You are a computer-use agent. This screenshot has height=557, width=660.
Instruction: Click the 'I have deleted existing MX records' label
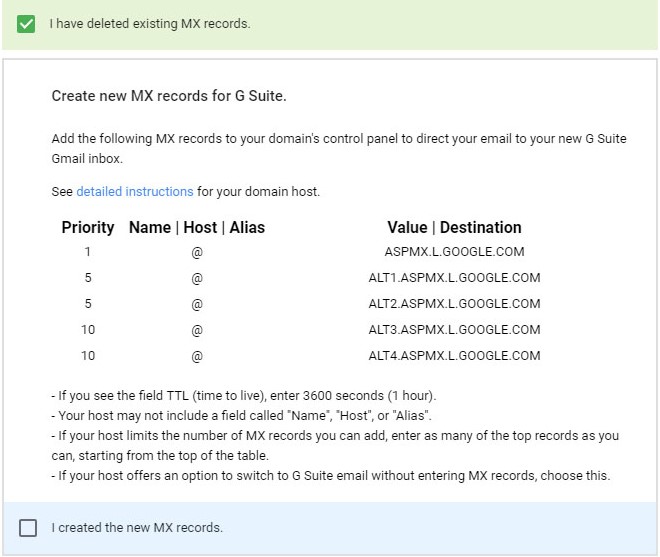150,24
